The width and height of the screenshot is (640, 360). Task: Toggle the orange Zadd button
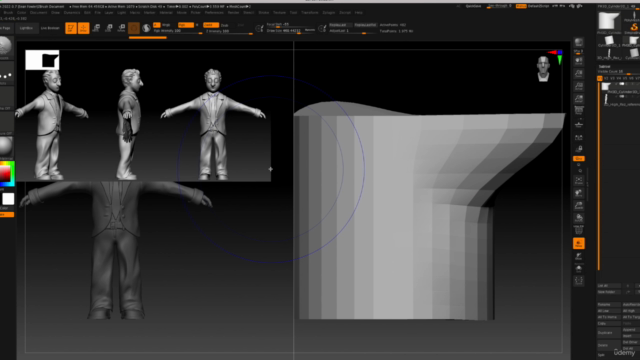(211, 25)
